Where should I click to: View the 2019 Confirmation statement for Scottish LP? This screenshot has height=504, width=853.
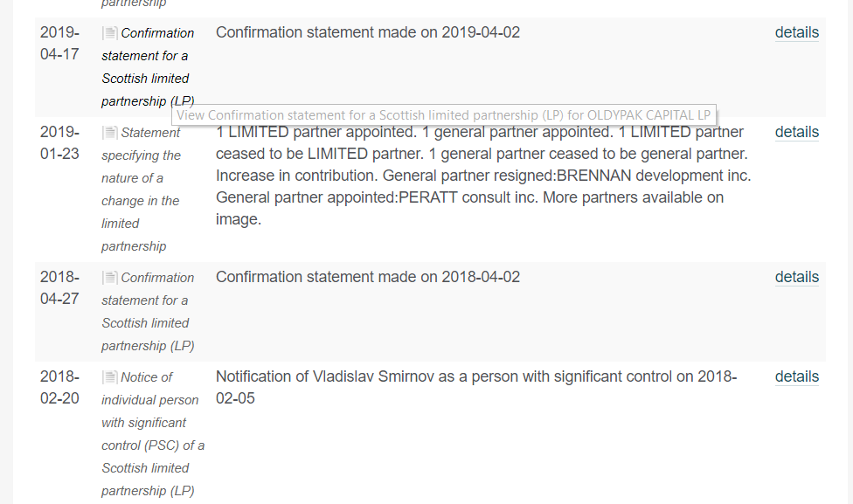[148, 67]
